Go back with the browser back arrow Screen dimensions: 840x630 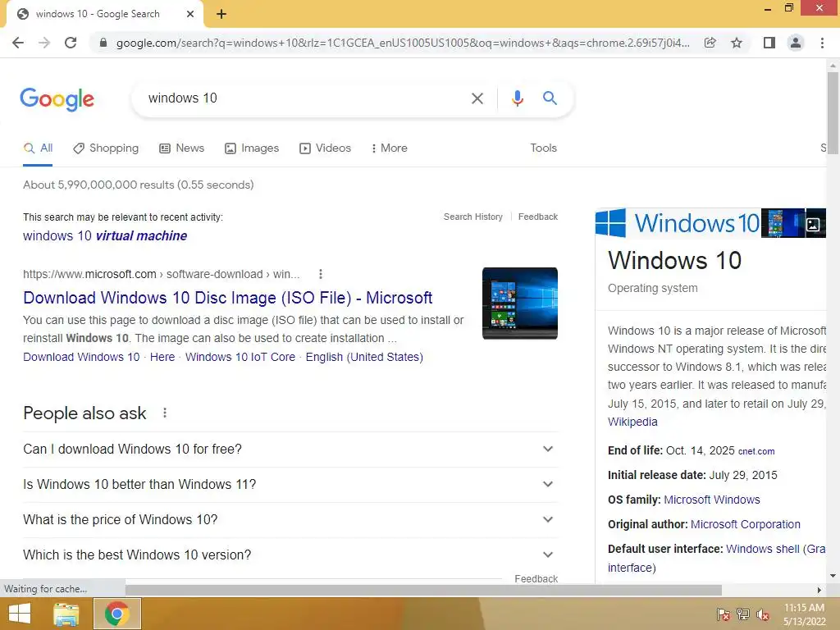click(18, 43)
